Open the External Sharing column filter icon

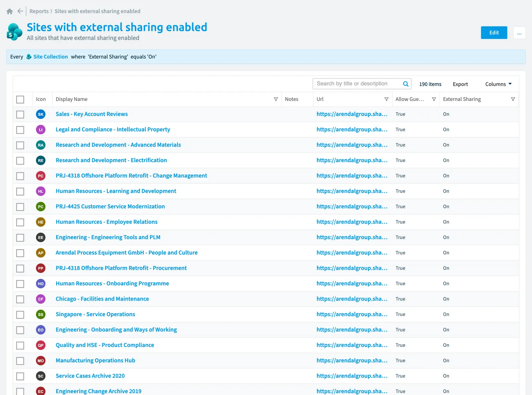tap(513, 99)
